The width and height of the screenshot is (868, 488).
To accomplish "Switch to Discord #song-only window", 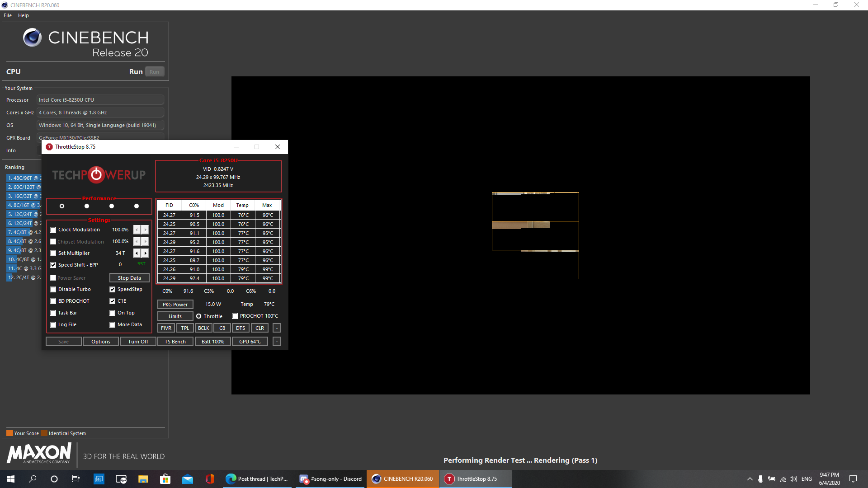I will tap(331, 479).
